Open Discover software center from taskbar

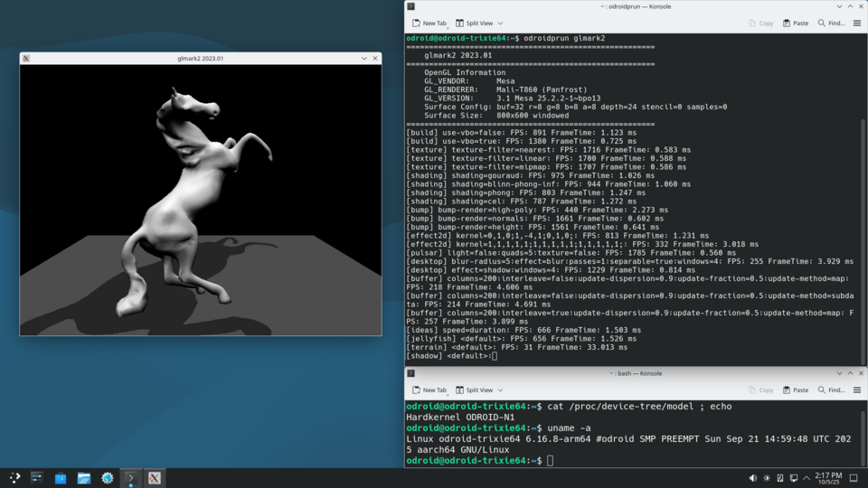pyautogui.click(x=61, y=477)
